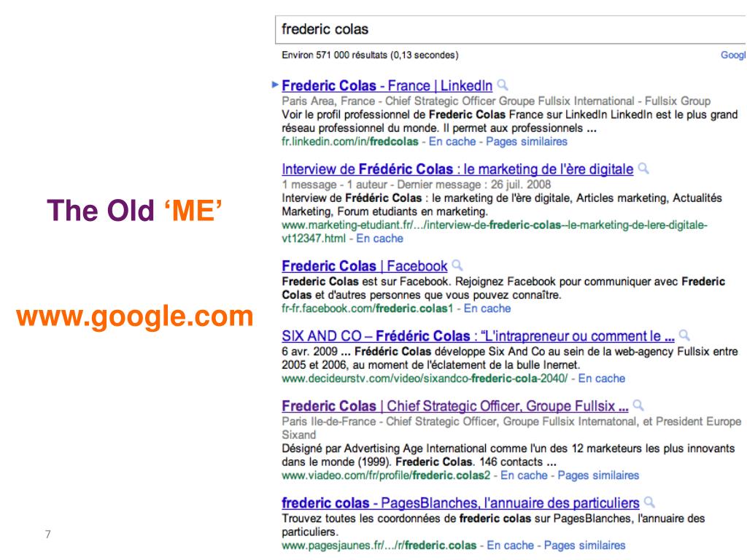Viewport: 747px width, 560px height.
Task: Open the Frederic Colas | Facebook result
Action: click(365, 265)
